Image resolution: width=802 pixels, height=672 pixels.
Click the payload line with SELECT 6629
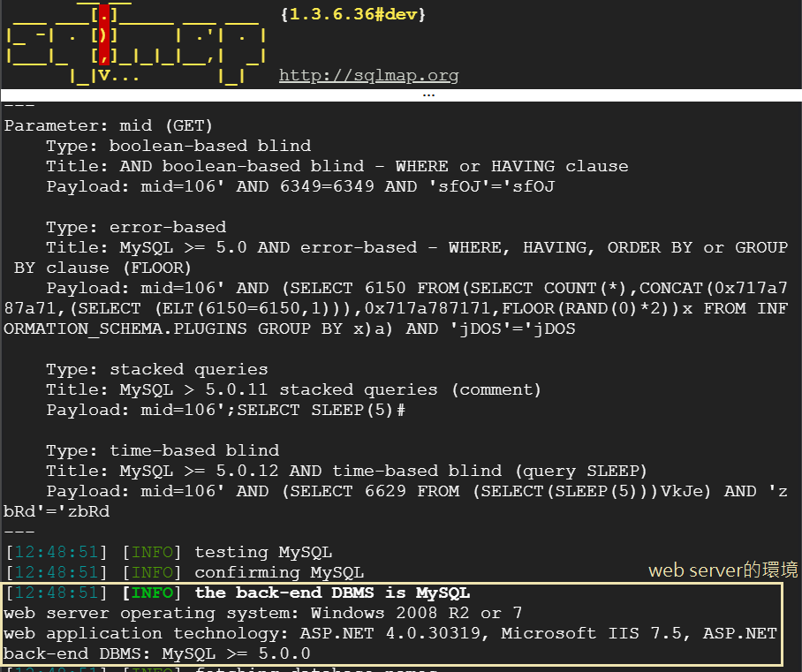coord(417,492)
